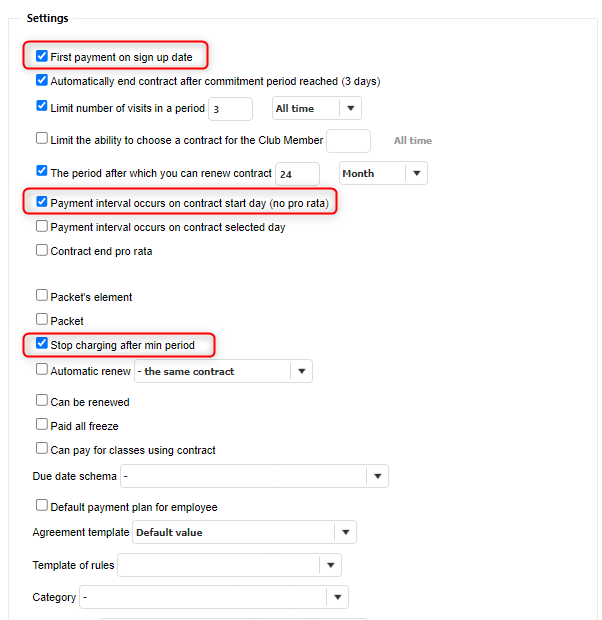
Task: Enable Paid all freeze option
Action: (x=42, y=425)
